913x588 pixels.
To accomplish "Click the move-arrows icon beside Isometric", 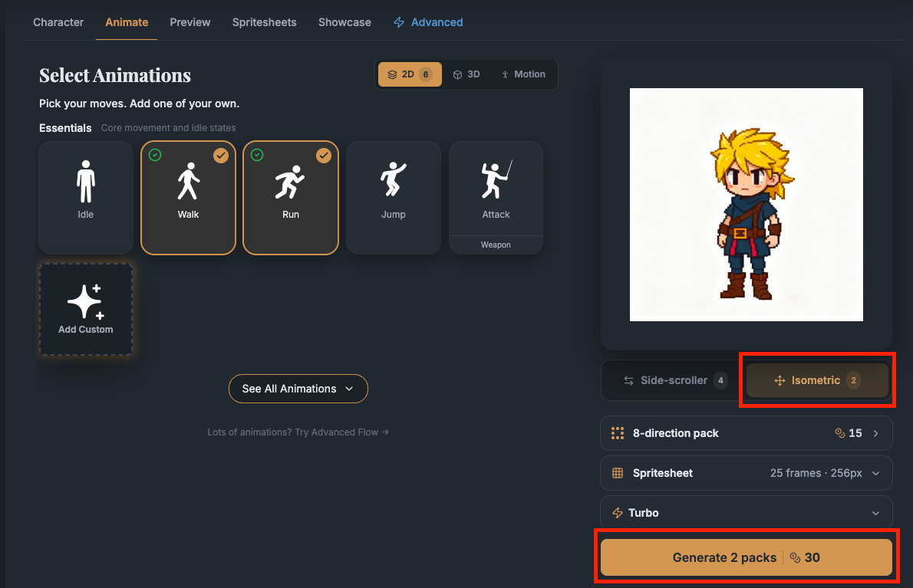I will 780,380.
